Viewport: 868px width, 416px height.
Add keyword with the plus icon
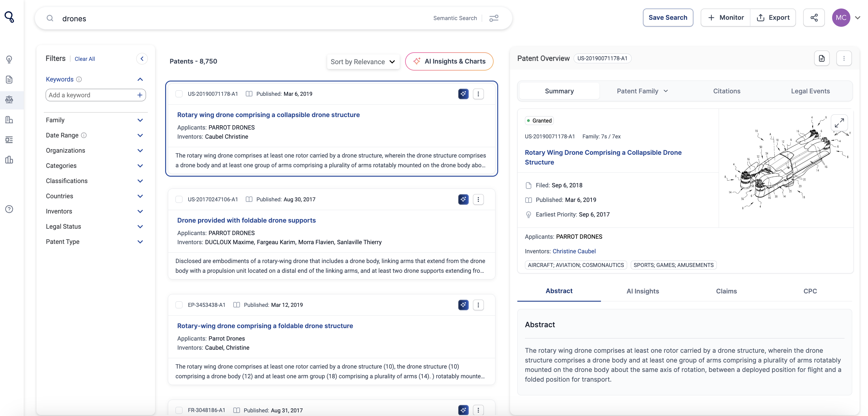click(x=140, y=95)
